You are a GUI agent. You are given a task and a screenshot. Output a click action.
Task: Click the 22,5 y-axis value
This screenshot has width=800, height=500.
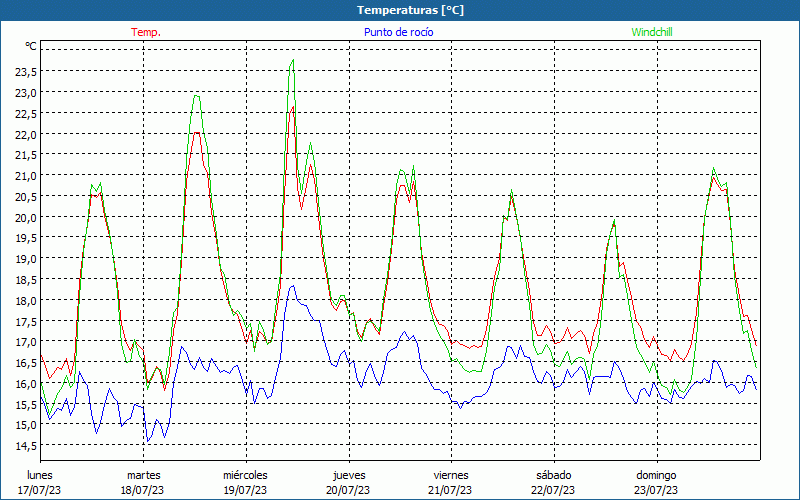pyautogui.click(x=26, y=114)
